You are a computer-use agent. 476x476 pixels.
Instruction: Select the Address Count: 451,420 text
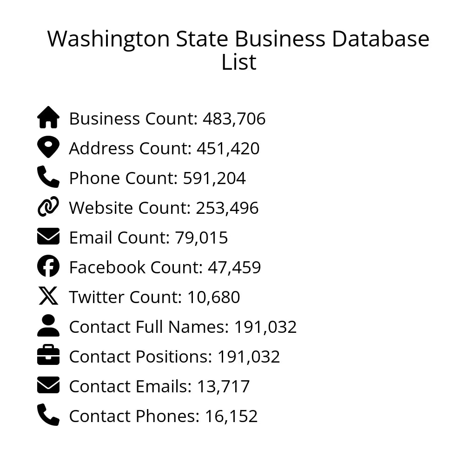(164, 149)
